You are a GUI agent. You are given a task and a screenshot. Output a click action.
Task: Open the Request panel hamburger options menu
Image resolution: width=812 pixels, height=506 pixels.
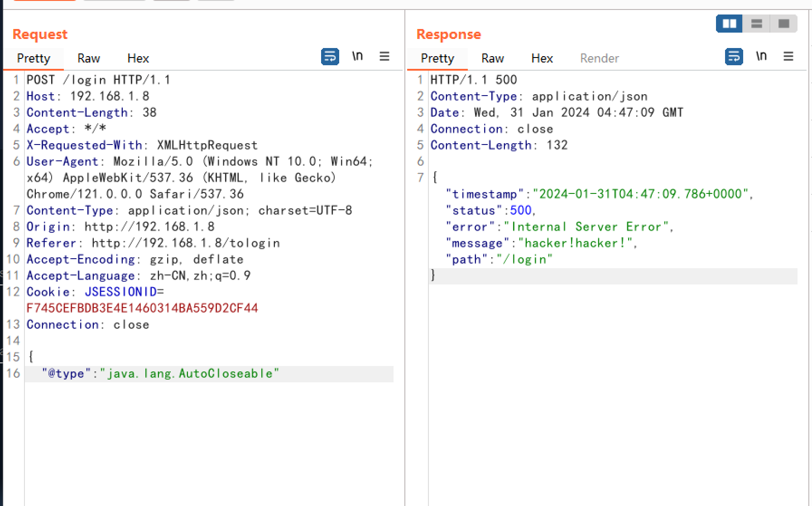384,56
